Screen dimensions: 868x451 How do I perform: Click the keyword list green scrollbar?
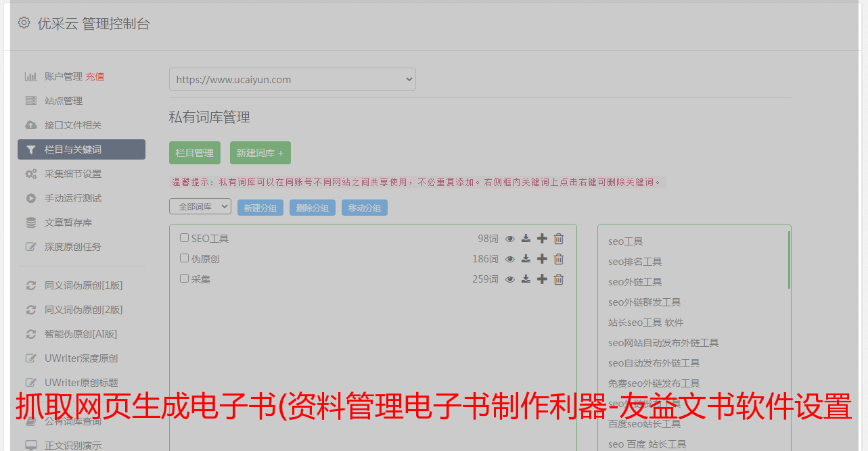pyautogui.click(x=789, y=260)
